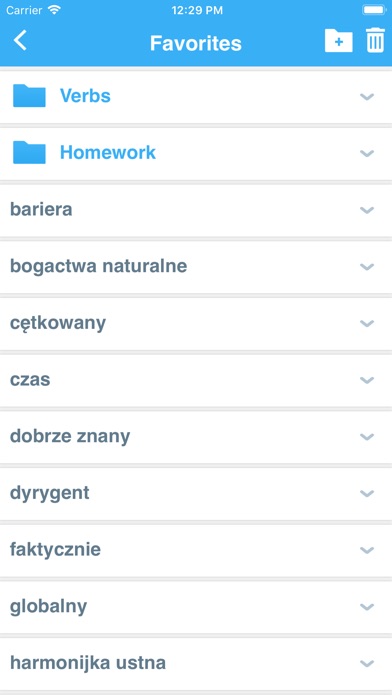
Task: Open the word czas
Action: 30,380
